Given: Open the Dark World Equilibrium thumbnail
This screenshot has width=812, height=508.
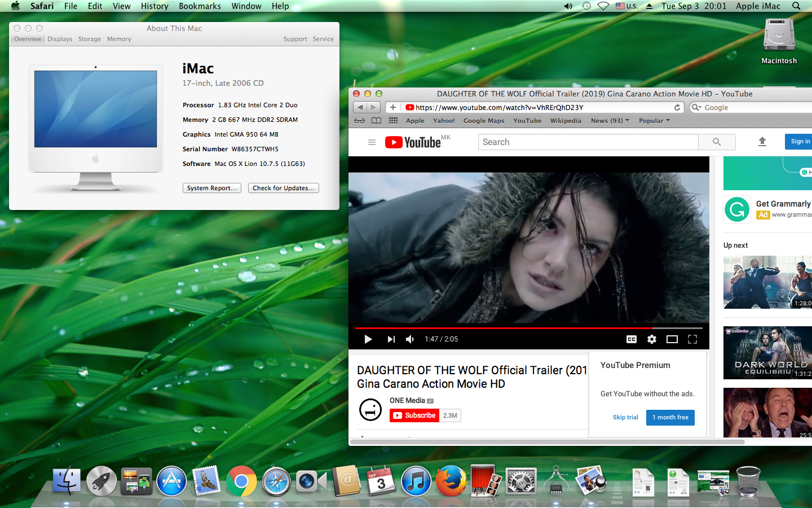Looking at the screenshot, I should tap(767, 353).
